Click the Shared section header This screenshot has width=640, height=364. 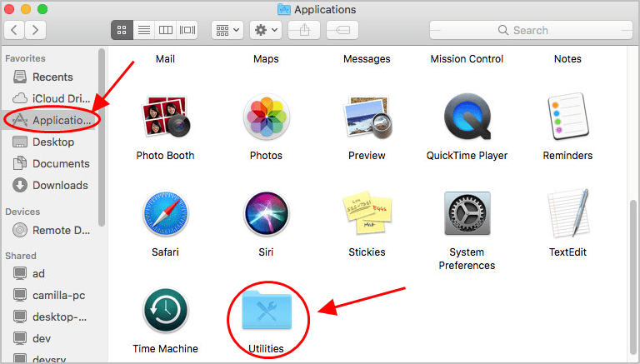coord(20,256)
